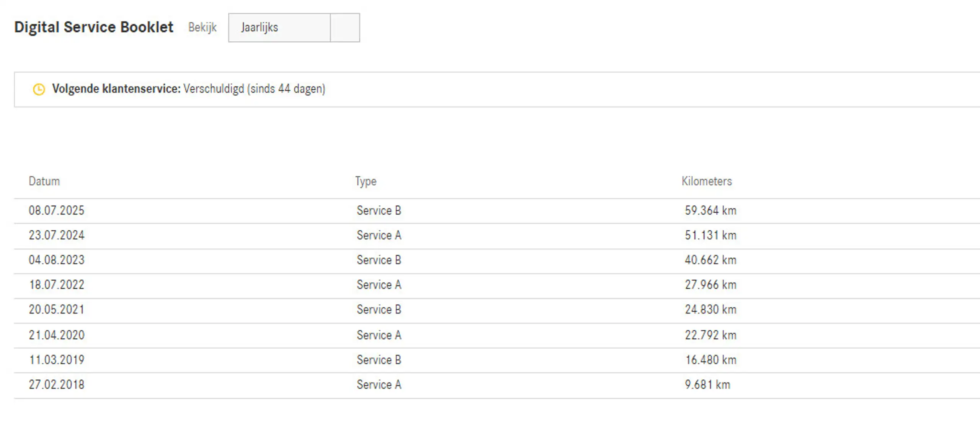980x428 pixels.
Task: Click the dropdown arrow button beside Jaarlijks
Action: 345,28
